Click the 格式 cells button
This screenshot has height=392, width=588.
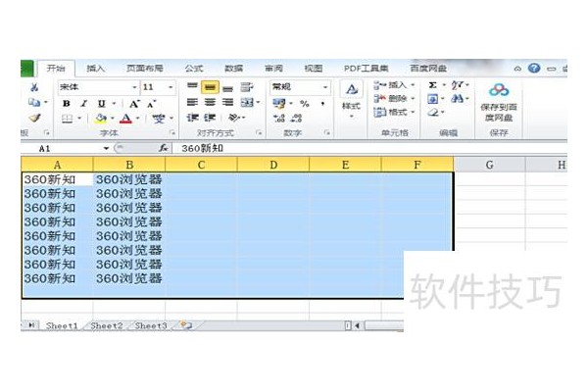click(x=393, y=112)
